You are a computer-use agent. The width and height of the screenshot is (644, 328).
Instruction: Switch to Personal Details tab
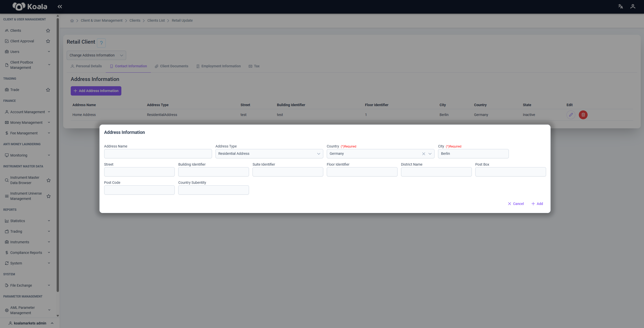click(x=86, y=66)
